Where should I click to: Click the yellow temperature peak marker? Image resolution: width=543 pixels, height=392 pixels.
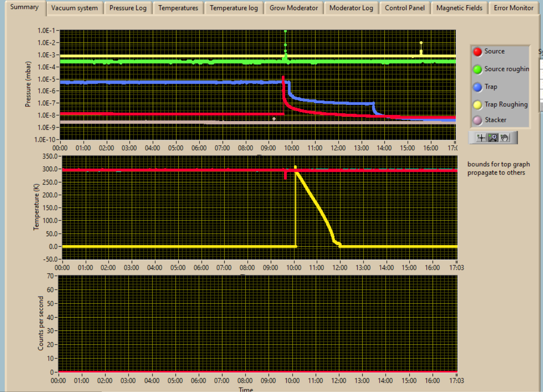click(x=295, y=167)
